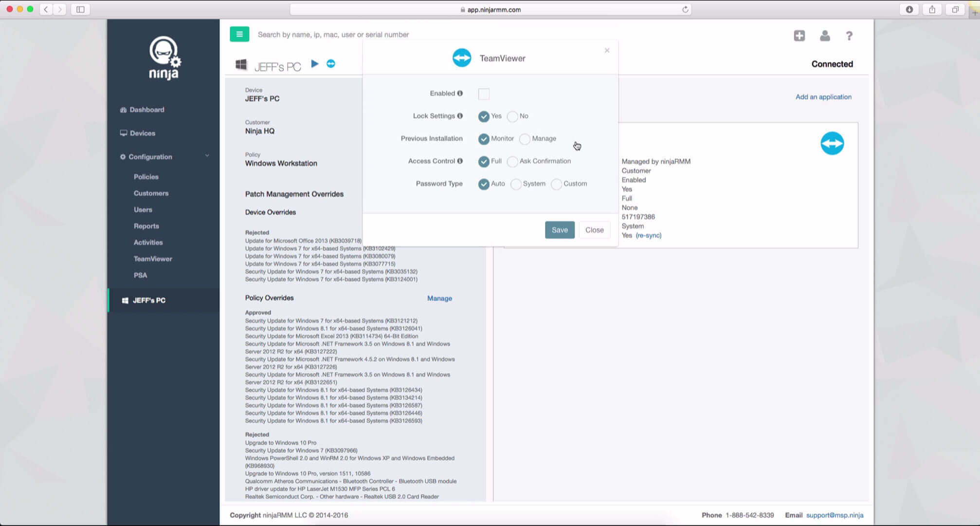
Task: Open the green hamburger menu
Action: (239, 34)
